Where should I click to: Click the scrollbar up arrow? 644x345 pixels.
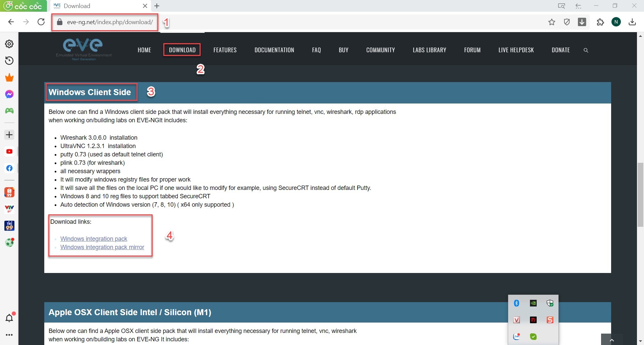click(640, 36)
